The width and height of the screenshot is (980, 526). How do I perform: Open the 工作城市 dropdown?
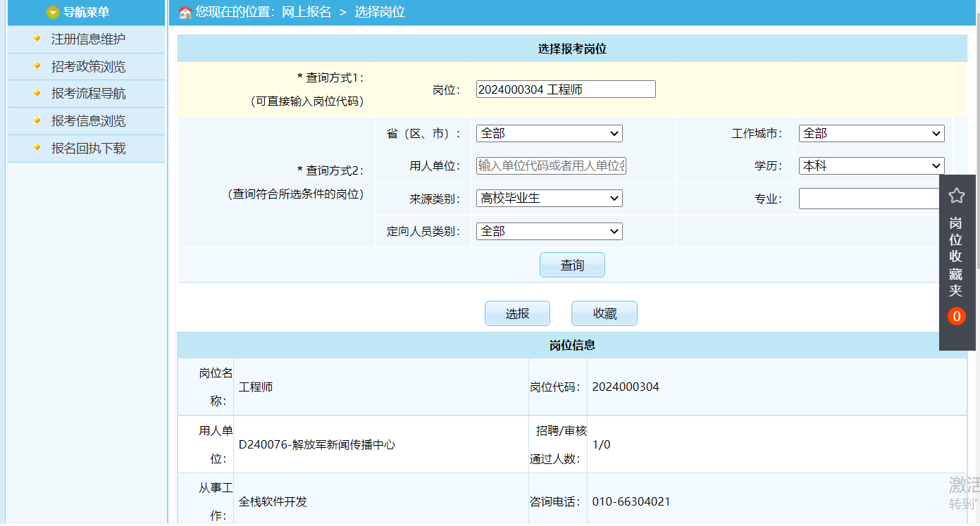pos(872,133)
